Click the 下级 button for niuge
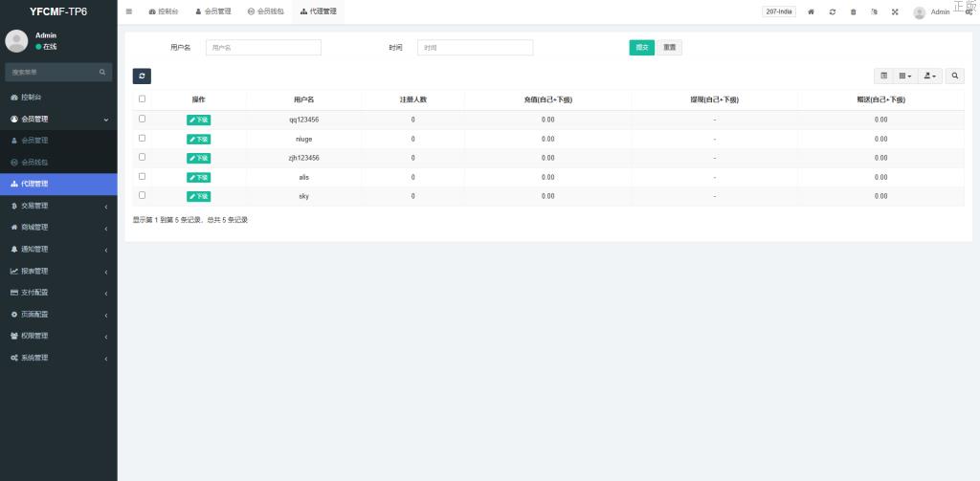This screenshot has height=481, width=980. click(198, 139)
